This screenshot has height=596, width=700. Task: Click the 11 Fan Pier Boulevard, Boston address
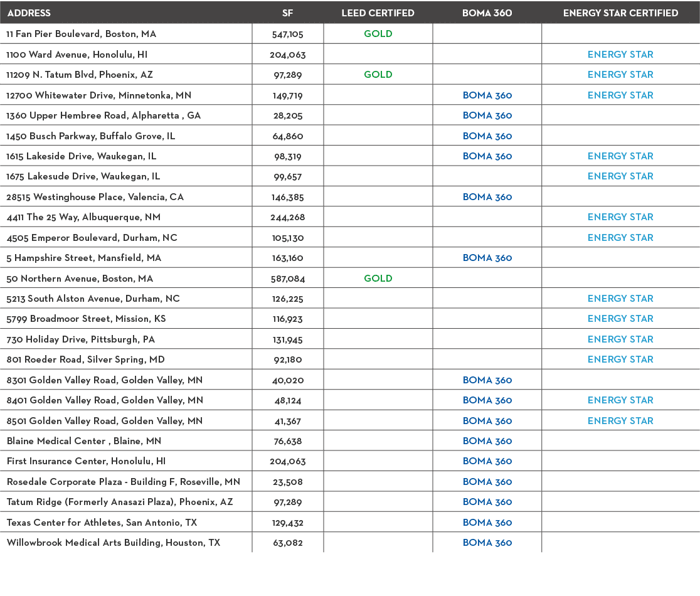[82, 34]
